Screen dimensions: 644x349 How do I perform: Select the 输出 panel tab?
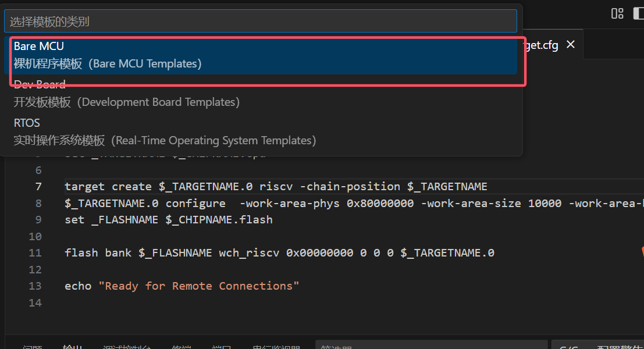point(72,346)
